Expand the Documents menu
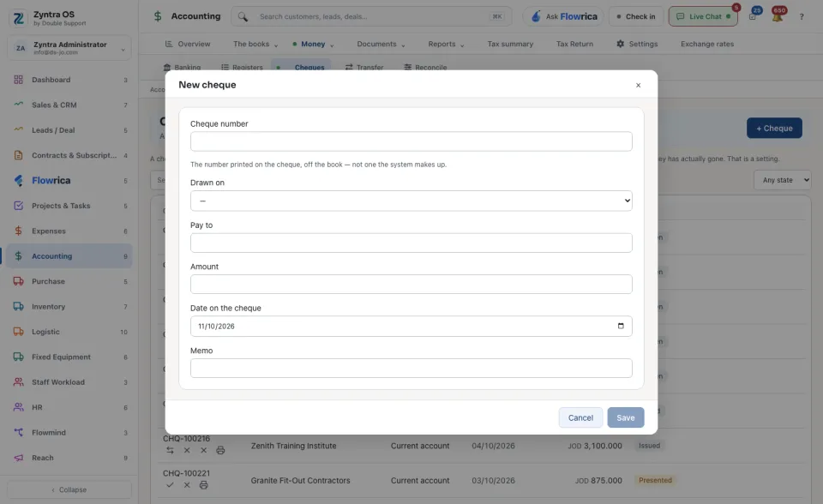The image size is (823, 504). point(381,44)
